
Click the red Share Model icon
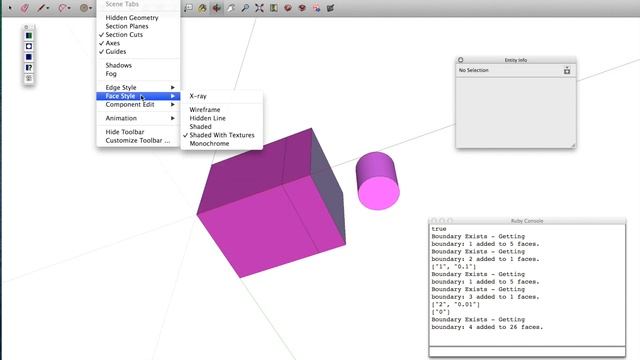pos(302,8)
